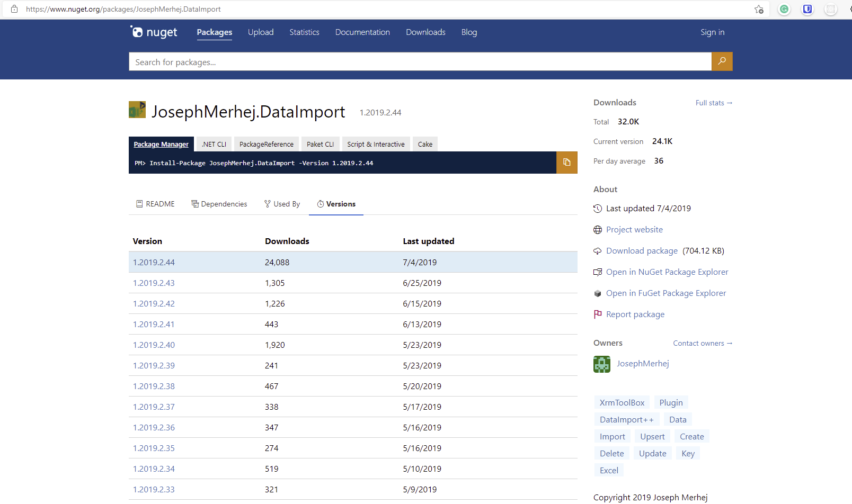Open the Statistics menu item
Viewport: 852px width, 504px height.
pyautogui.click(x=304, y=32)
